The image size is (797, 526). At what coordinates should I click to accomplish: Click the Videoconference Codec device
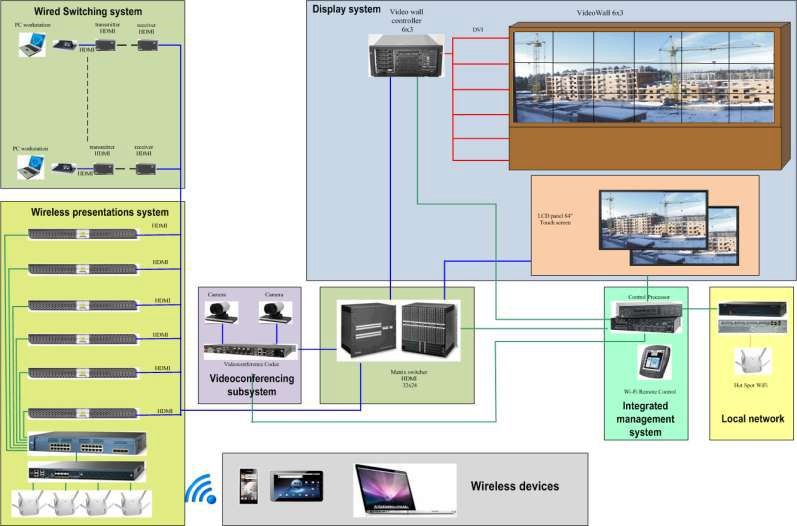250,350
